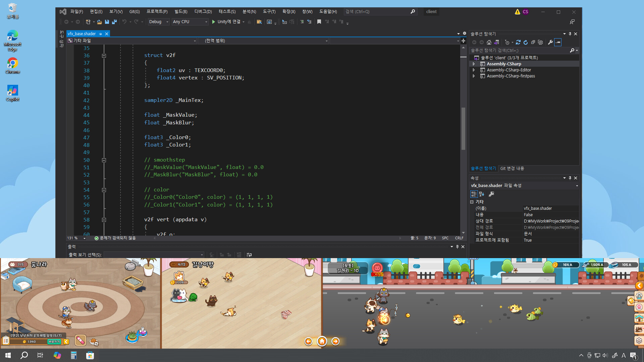The height and width of the screenshot is (362, 644).
Task: Click the Home icon in Solution Explorer
Action: [489, 42]
